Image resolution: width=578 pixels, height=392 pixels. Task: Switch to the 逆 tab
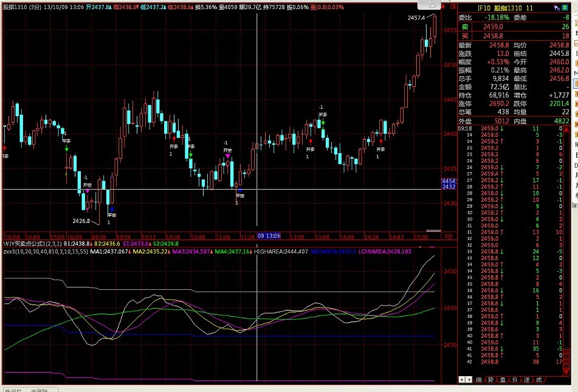pyautogui.click(x=527, y=379)
